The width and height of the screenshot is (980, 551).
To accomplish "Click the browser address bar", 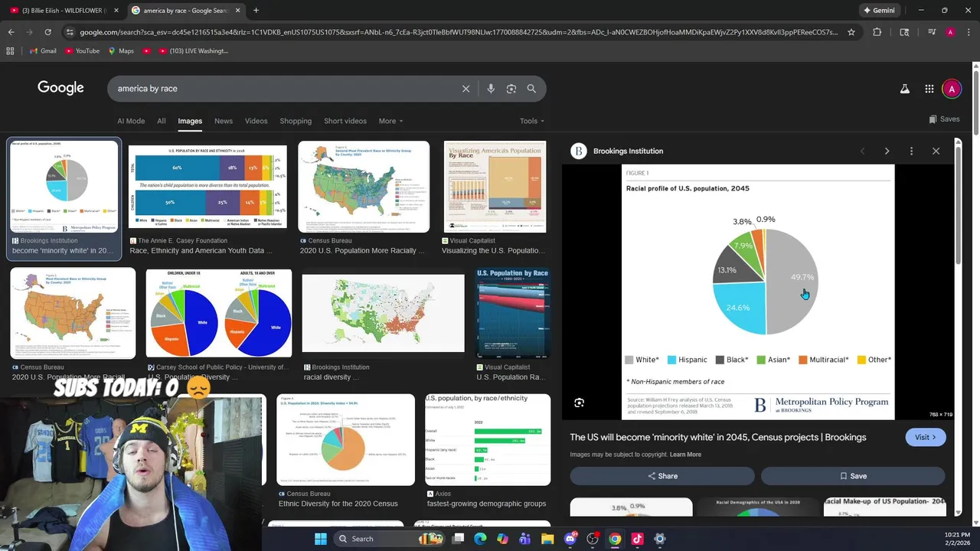I will click(x=458, y=32).
